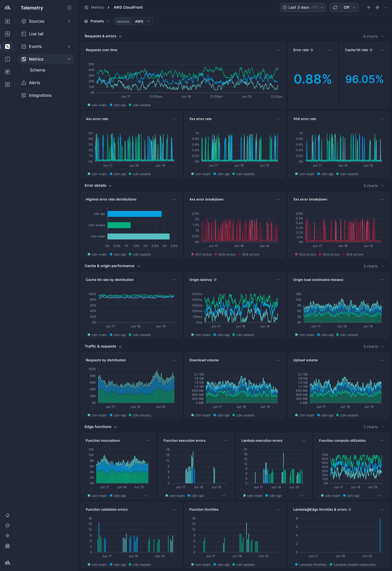
Task: Show +1 more series in Lambda execution errors
Action: point(301,496)
